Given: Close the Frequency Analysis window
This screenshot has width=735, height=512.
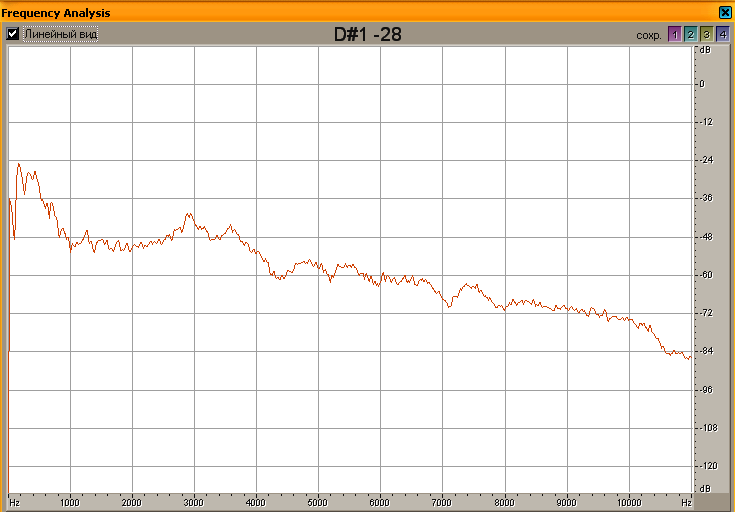Looking at the screenshot, I should click(725, 12).
